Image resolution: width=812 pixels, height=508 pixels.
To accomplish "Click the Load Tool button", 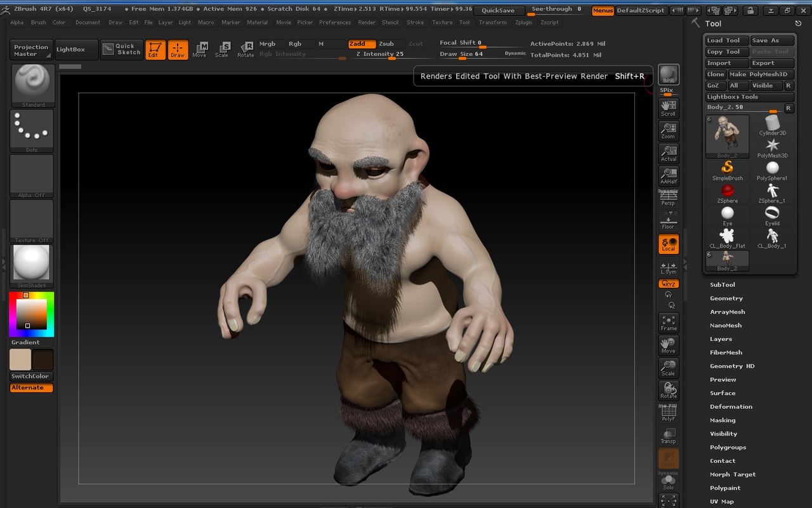I will [726, 41].
